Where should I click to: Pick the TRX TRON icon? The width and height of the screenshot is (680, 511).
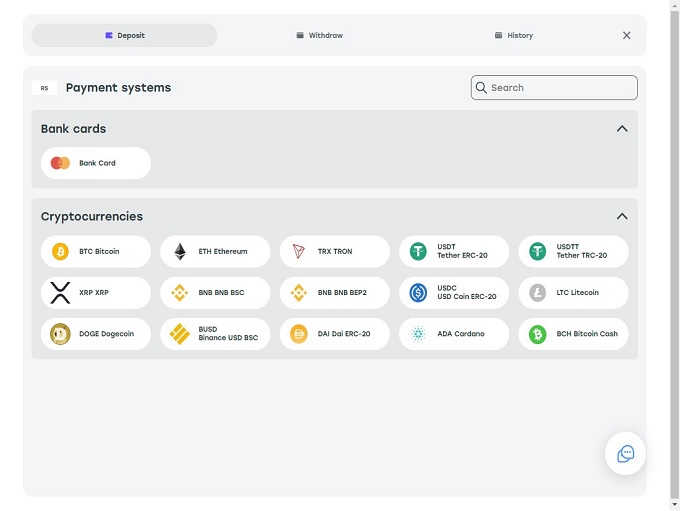coord(298,252)
